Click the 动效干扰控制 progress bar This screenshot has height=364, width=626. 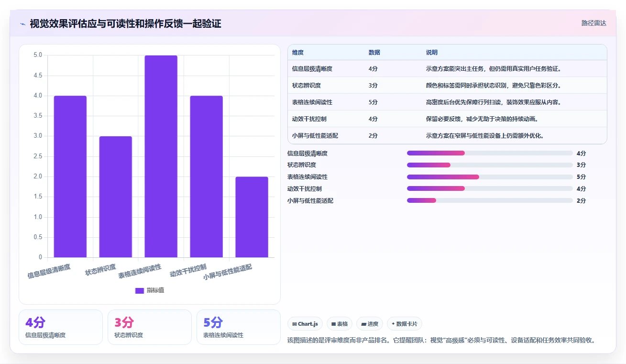tap(490, 188)
